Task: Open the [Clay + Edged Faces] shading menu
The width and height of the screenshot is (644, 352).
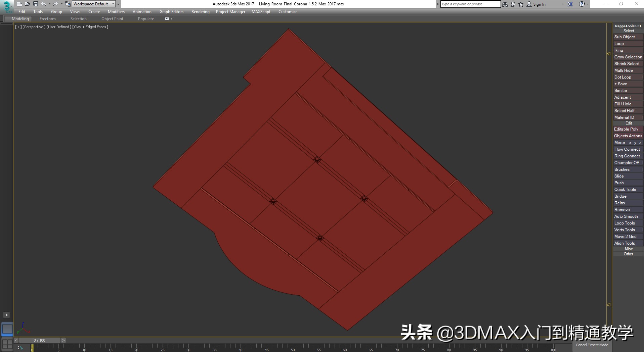Action: (x=90, y=27)
